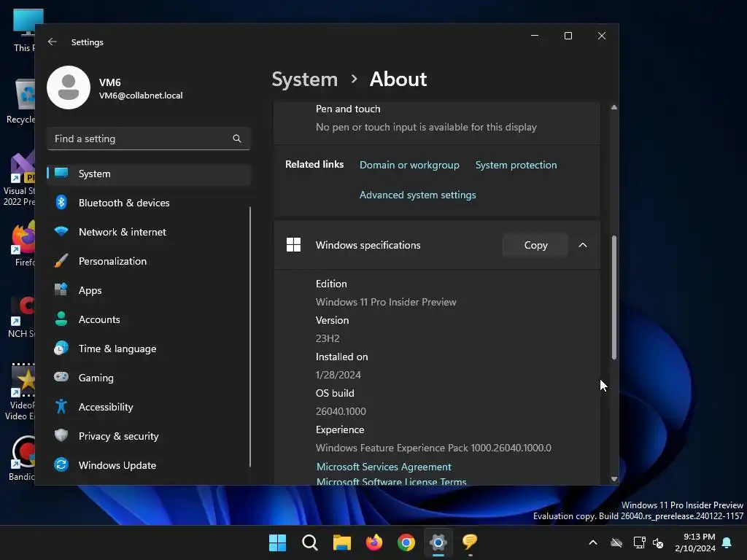This screenshot has width=747, height=560.
Task: Open System protection link
Action: (x=516, y=166)
